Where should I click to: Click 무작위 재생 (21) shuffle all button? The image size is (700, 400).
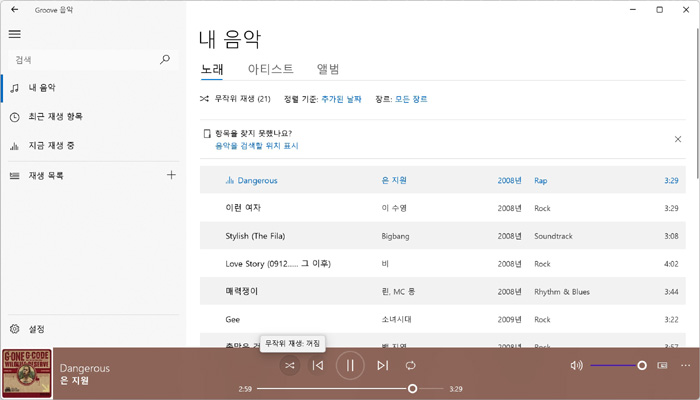click(x=236, y=99)
